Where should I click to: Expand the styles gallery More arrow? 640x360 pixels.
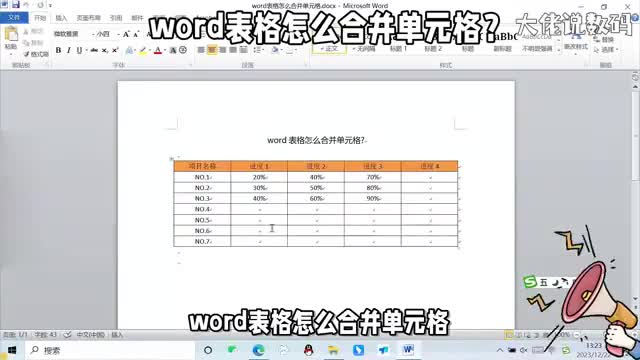(558, 51)
